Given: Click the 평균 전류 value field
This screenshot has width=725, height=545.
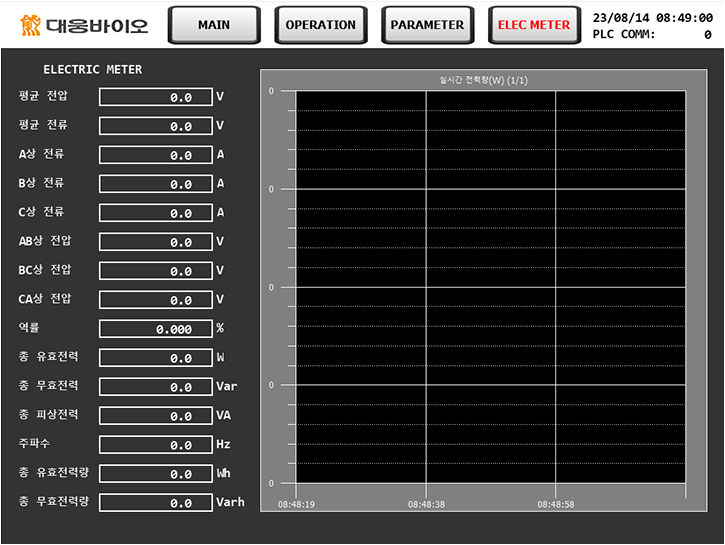Looking at the screenshot, I should (156, 126).
